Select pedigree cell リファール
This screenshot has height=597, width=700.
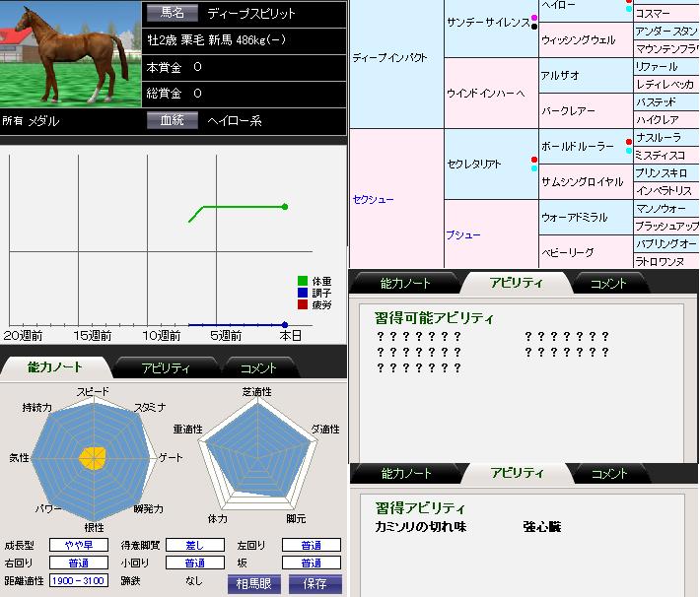tap(666, 66)
